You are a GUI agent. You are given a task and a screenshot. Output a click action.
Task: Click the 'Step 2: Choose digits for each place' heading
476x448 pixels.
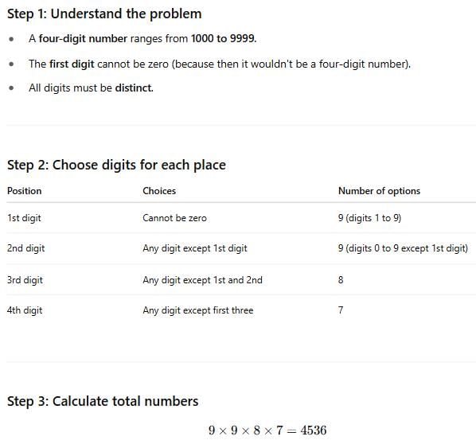[x=116, y=166]
